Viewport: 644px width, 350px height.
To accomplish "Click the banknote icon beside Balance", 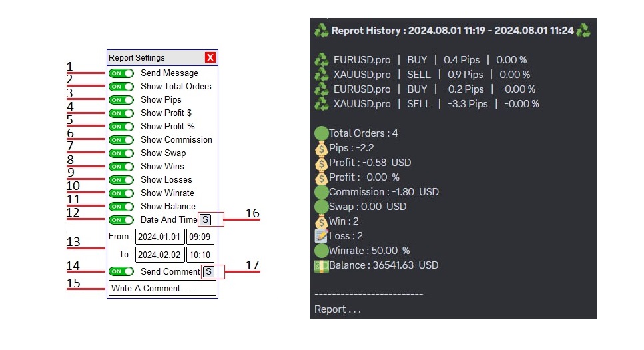I will pos(321,266).
